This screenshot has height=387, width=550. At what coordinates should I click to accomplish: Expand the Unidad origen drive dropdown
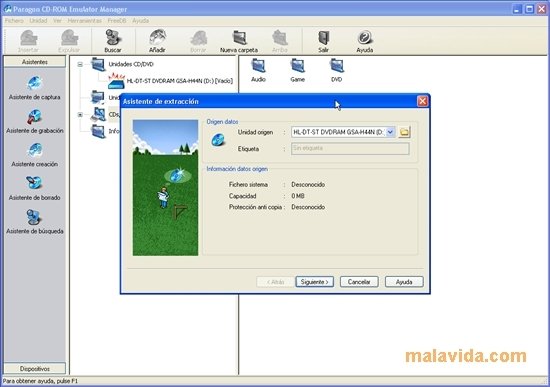click(x=390, y=132)
